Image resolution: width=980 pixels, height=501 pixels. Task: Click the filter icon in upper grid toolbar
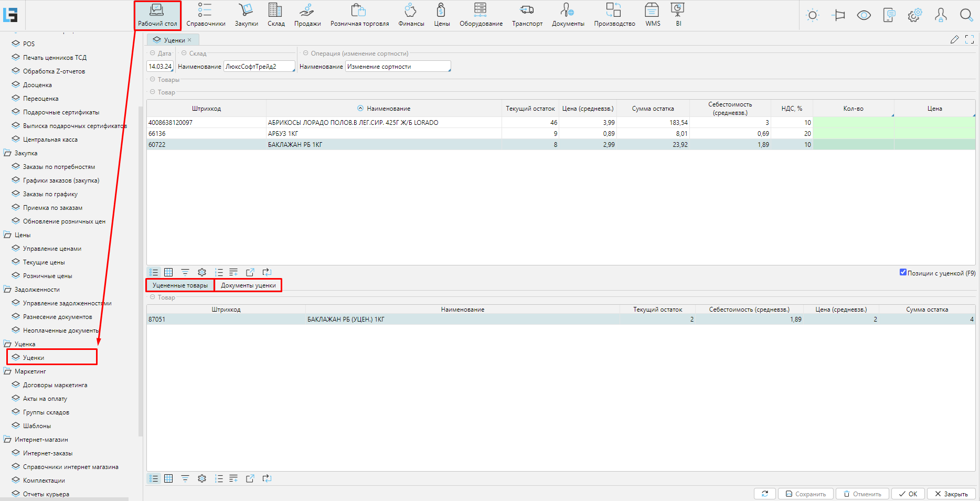point(185,272)
